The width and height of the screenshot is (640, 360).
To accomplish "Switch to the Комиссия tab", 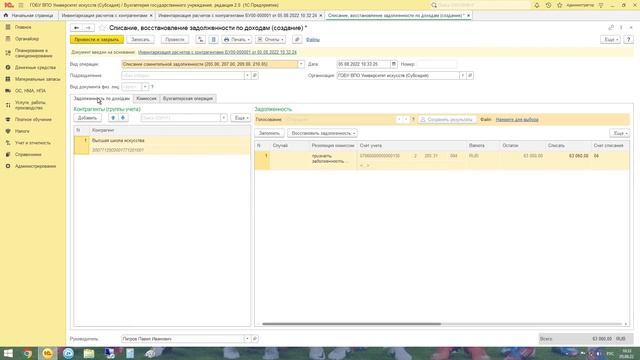I will pyautogui.click(x=146, y=99).
